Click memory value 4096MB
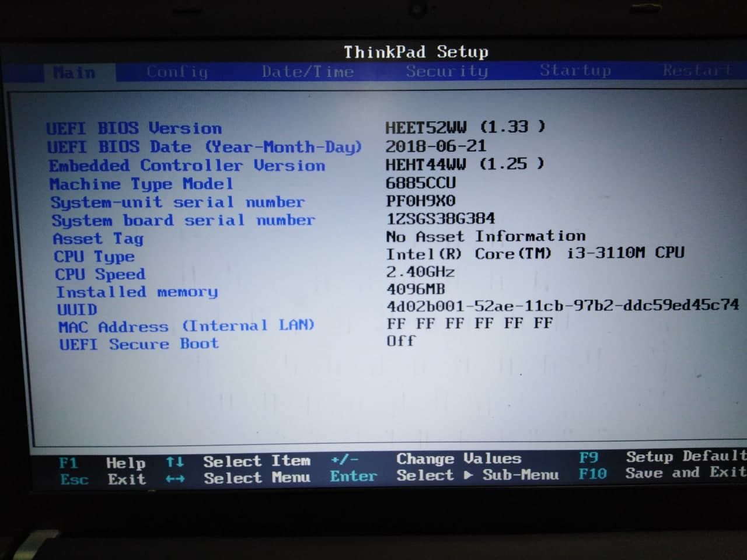Screen dimensions: 747x560 [416, 289]
